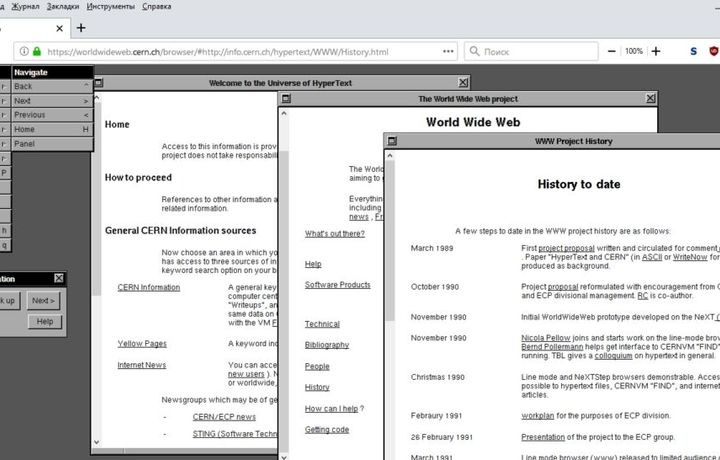Click the Navigate menu title bar
720x460 pixels.
tap(52, 72)
